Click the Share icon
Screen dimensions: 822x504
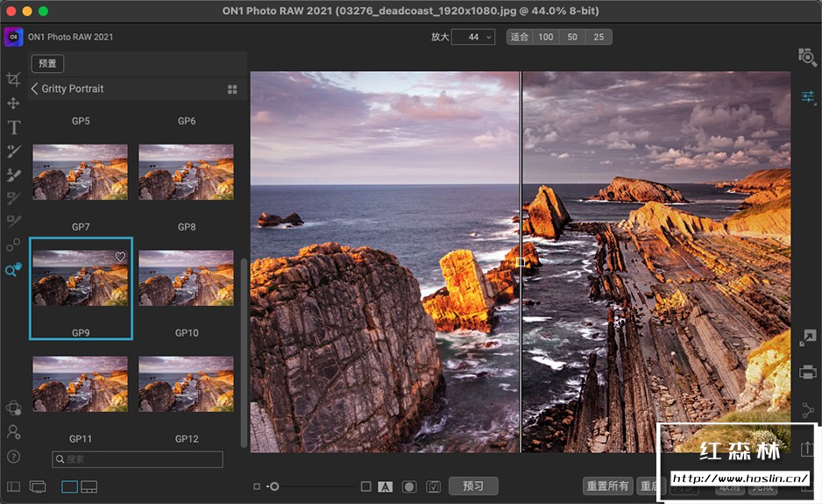pos(808,409)
